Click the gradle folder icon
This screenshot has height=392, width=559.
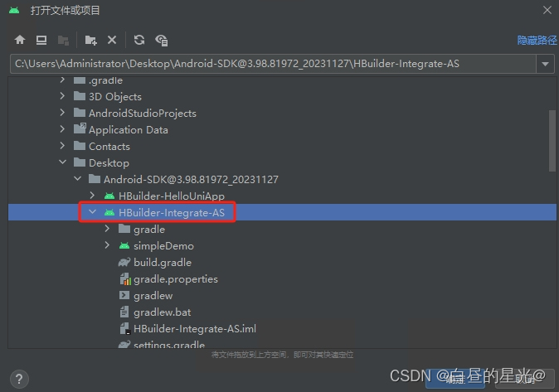[124, 229]
